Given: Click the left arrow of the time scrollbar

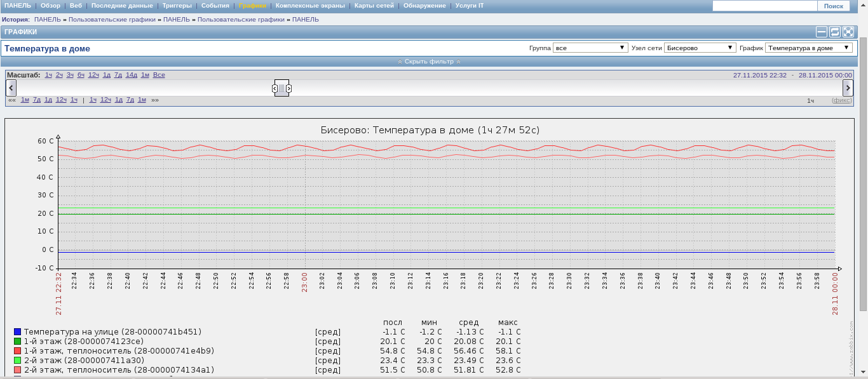Looking at the screenshot, I should tap(11, 88).
